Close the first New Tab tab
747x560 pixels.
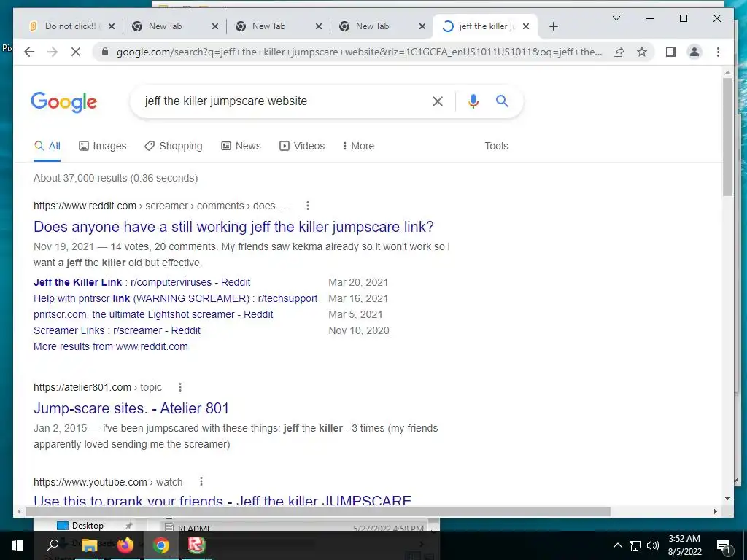pos(215,26)
